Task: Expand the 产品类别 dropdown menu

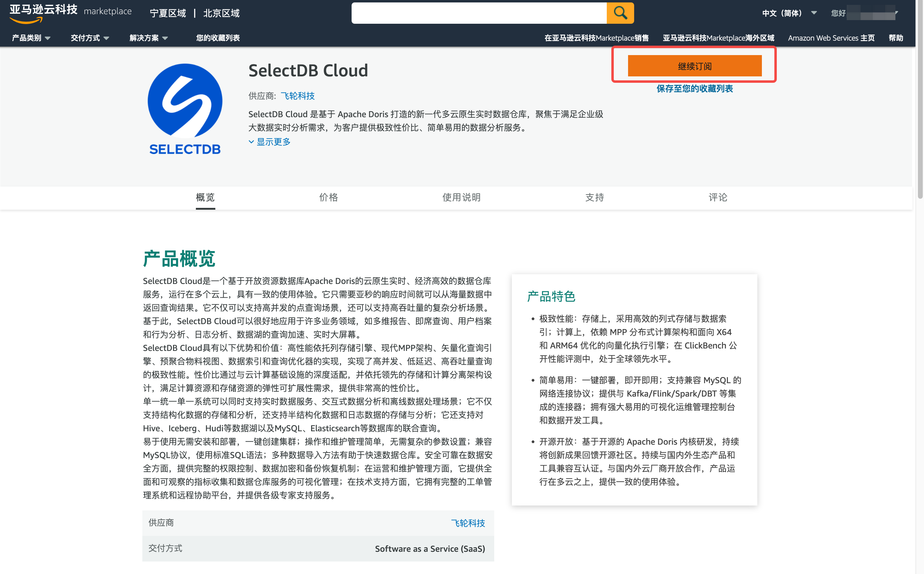Action: pyautogui.click(x=31, y=38)
